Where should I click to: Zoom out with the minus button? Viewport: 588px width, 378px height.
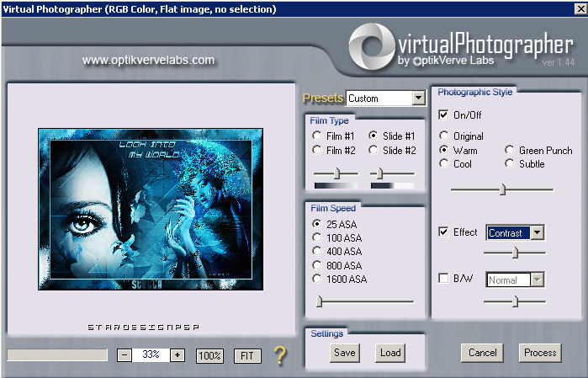(124, 355)
